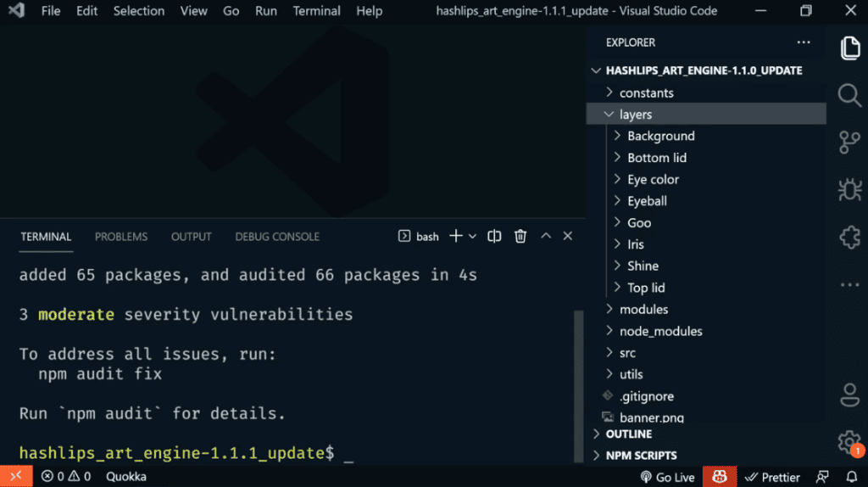
Task: Add a new terminal with plus icon
Action: pyautogui.click(x=455, y=236)
